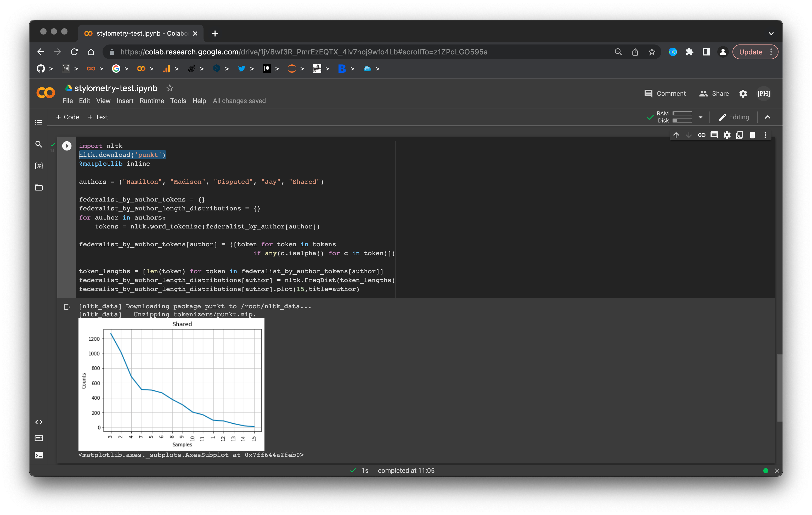Screen dimensions: 812x515
Task: Open the code snippets panel
Action: click(39, 422)
